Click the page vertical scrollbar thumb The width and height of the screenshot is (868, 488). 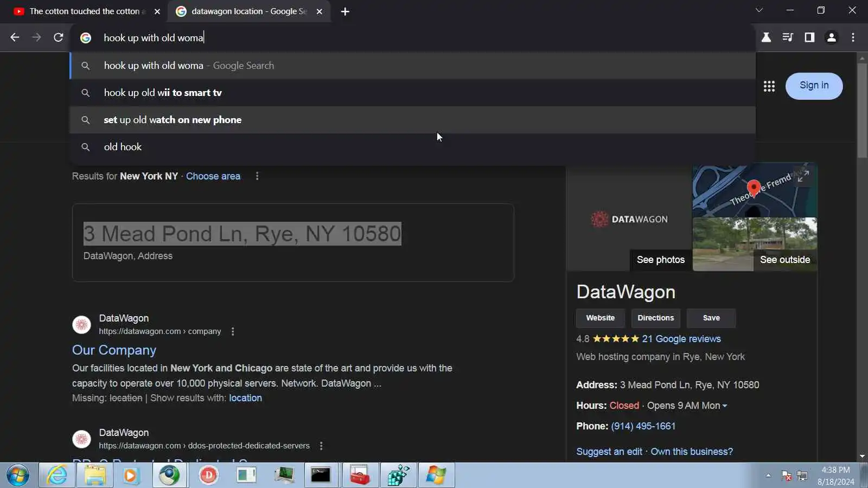pos(862,111)
